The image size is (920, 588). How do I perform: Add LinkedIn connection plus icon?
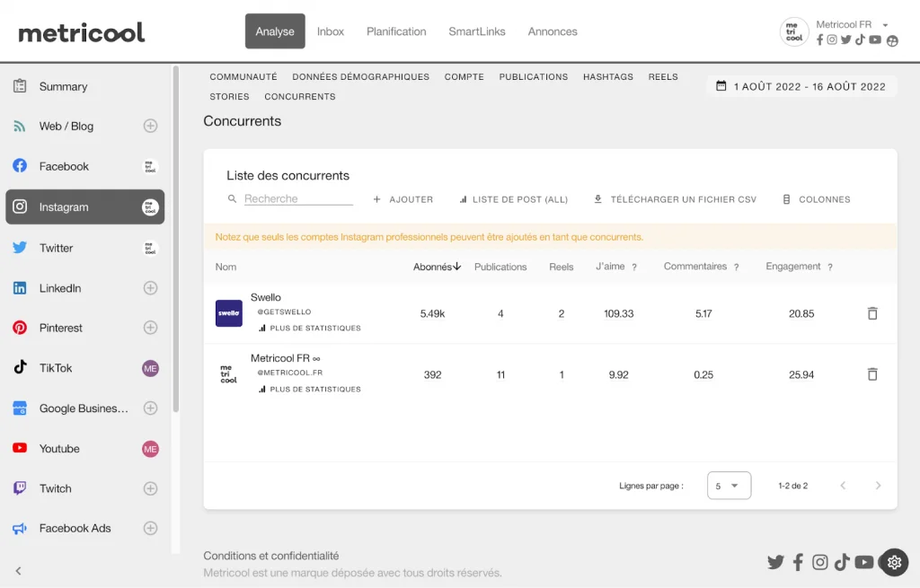pyautogui.click(x=150, y=288)
